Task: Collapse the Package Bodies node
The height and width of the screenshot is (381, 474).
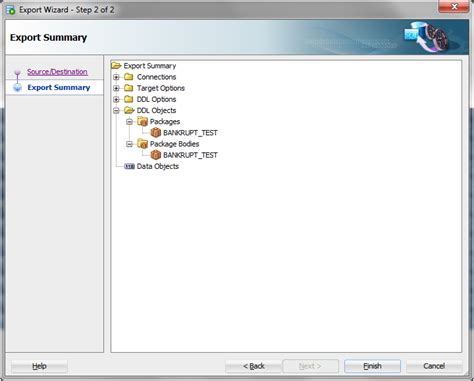Action: point(129,144)
